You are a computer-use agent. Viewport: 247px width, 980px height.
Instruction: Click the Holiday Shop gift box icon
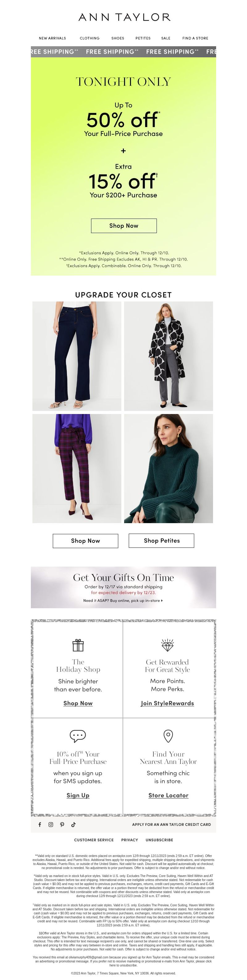pos(78,645)
